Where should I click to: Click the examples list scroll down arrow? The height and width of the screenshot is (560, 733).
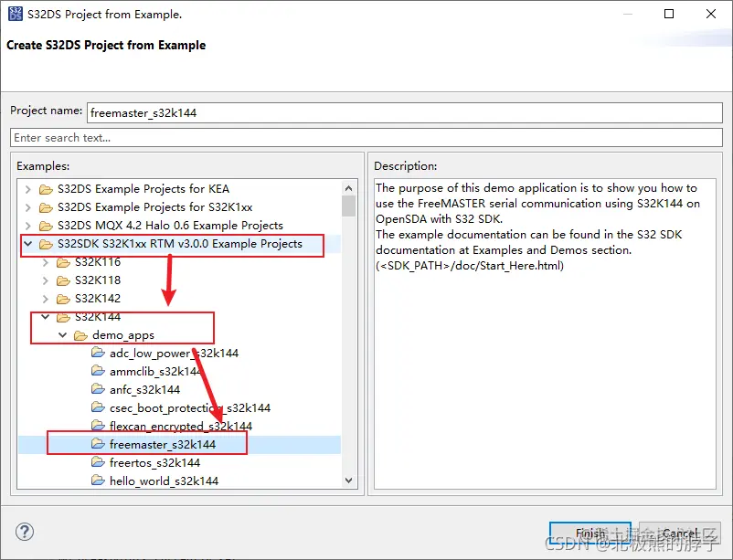(x=348, y=481)
